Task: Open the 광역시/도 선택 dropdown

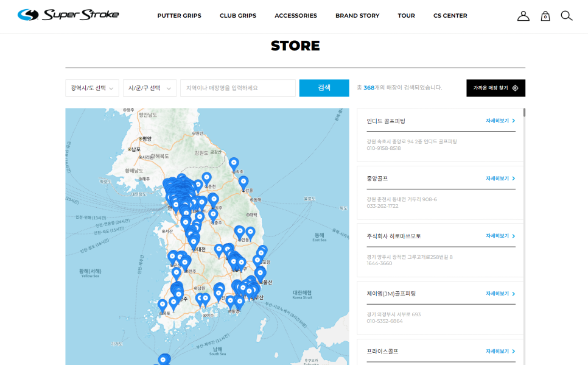Action: (x=92, y=88)
